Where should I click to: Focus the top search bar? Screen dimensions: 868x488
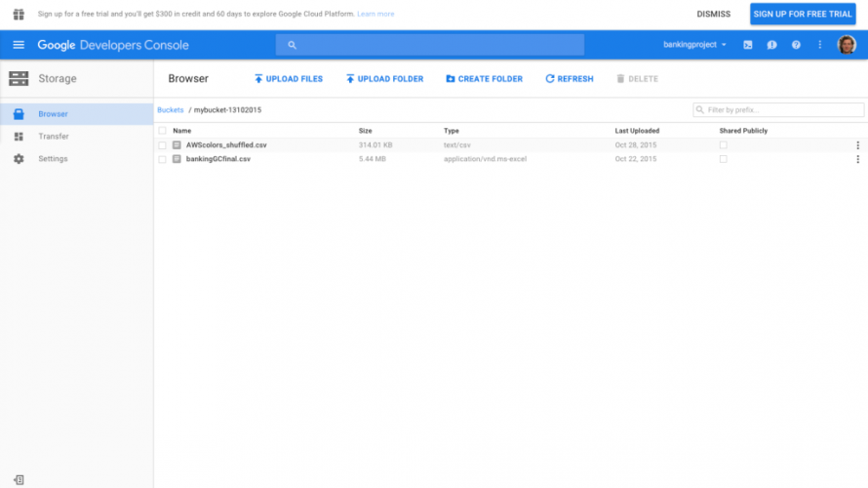pyautogui.click(x=429, y=45)
